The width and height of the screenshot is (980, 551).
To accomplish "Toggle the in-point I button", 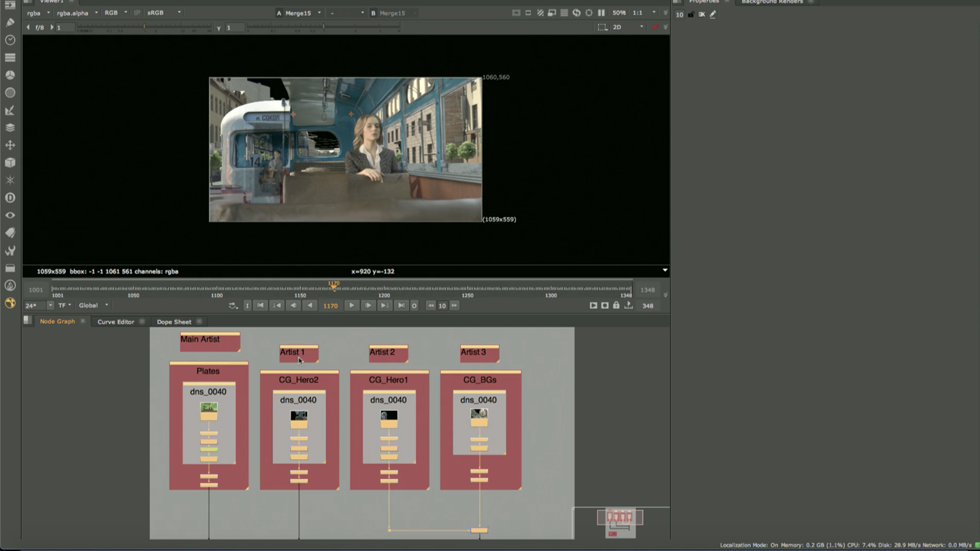I will [x=247, y=306].
